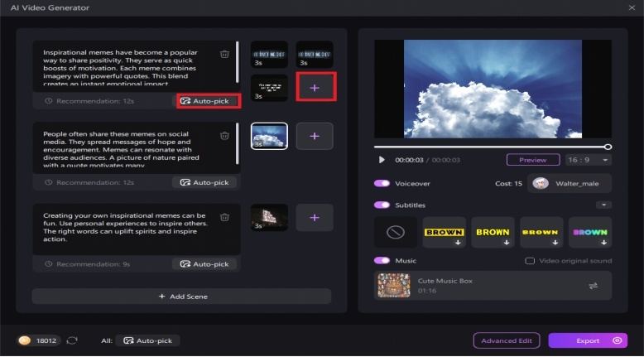Select the no-subtitle style icon
644x357 pixels.
395,233
